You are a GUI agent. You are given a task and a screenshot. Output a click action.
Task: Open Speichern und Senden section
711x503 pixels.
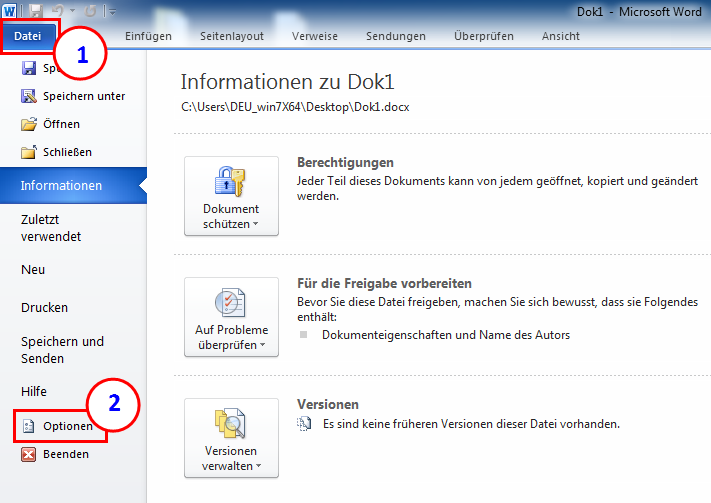(x=62, y=350)
